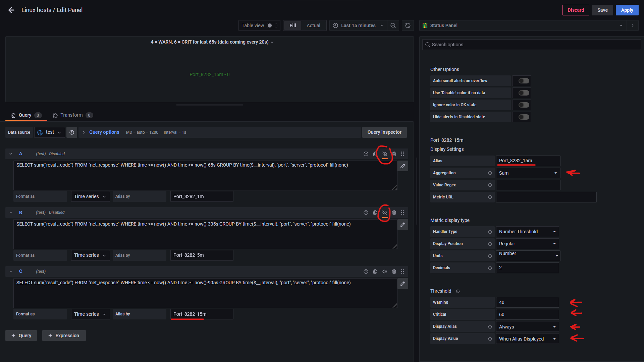
Task: Click the pencil edit icon for query C
Action: pos(402,284)
